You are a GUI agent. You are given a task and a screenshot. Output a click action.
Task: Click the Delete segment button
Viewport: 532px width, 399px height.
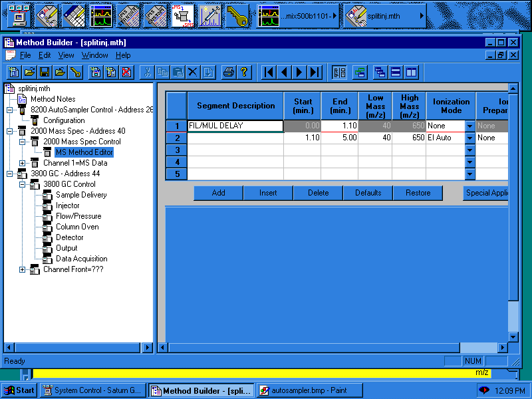[x=319, y=193]
